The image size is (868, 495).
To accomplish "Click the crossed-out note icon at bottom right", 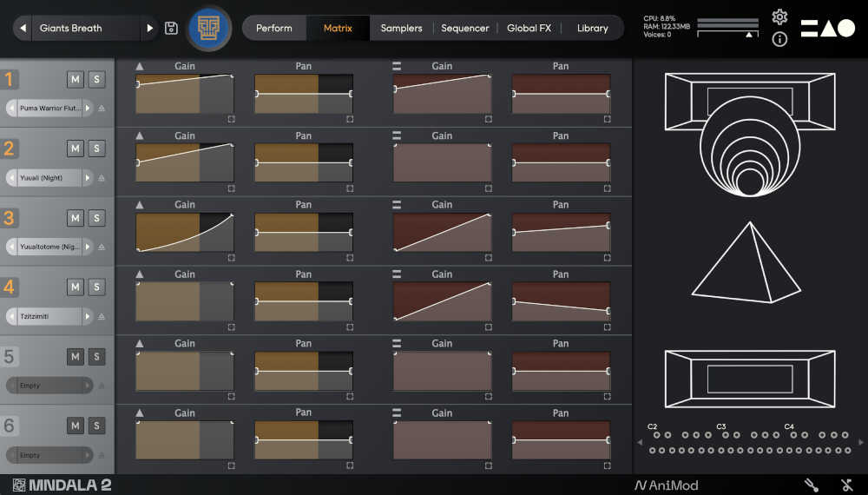I will point(847,485).
